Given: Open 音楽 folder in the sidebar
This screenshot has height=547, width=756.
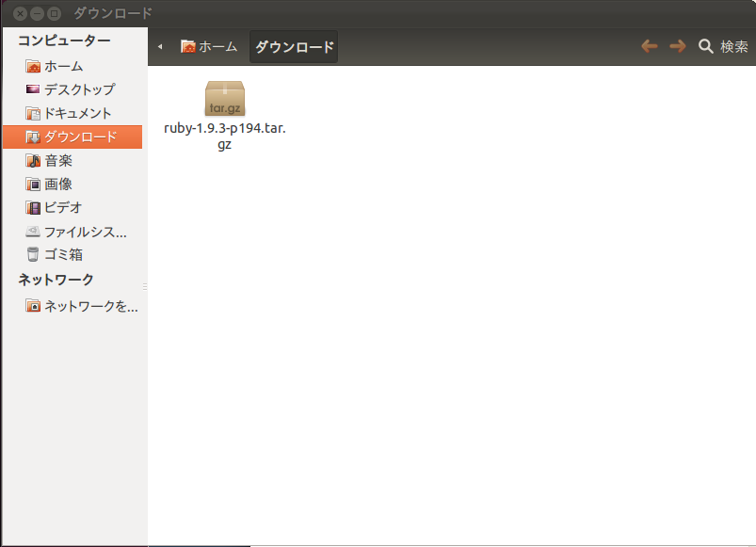Looking at the screenshot, I should pyautogui.click(x=72, y=160).
